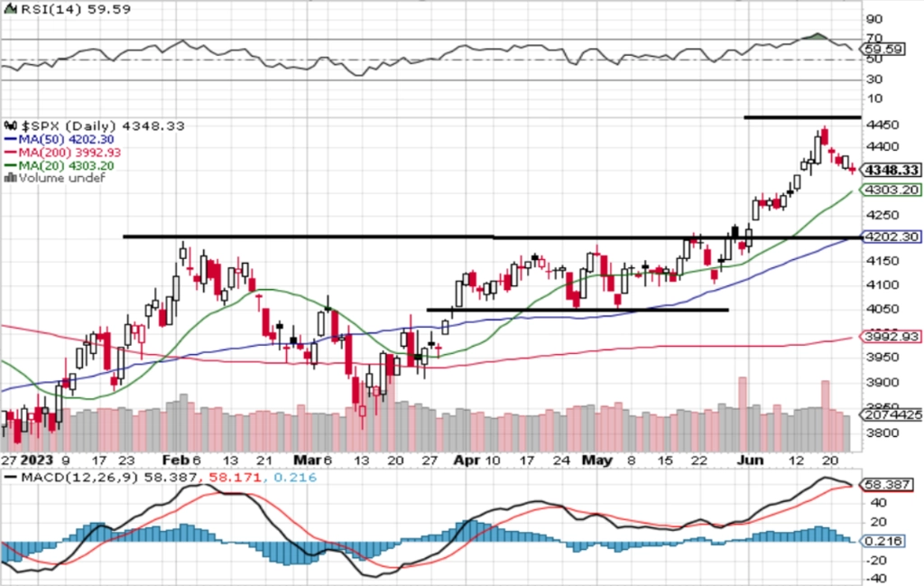The image size is (924, 586).
Task: Click the green MA(20) legend line
Action: [11, 165]
